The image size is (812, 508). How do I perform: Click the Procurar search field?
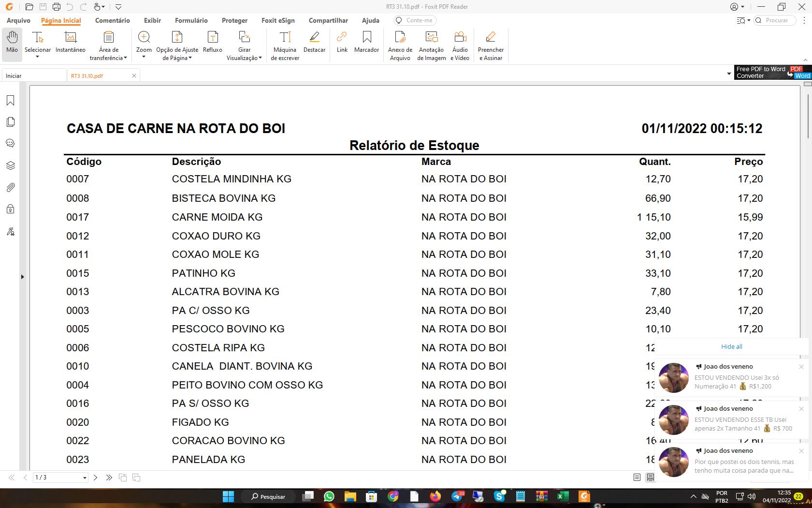(x=777, y=20)
